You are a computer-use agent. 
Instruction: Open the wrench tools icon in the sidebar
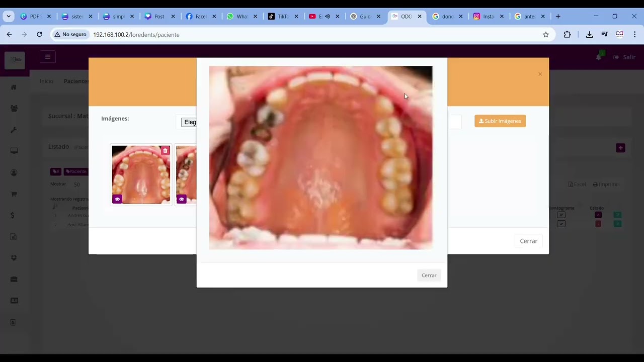coord(14,130)
